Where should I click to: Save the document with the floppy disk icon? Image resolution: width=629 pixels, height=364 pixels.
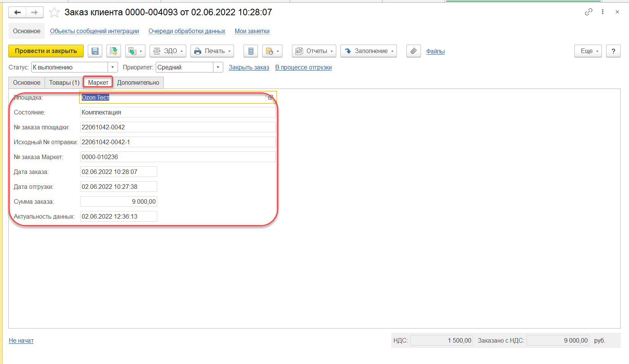95,51
